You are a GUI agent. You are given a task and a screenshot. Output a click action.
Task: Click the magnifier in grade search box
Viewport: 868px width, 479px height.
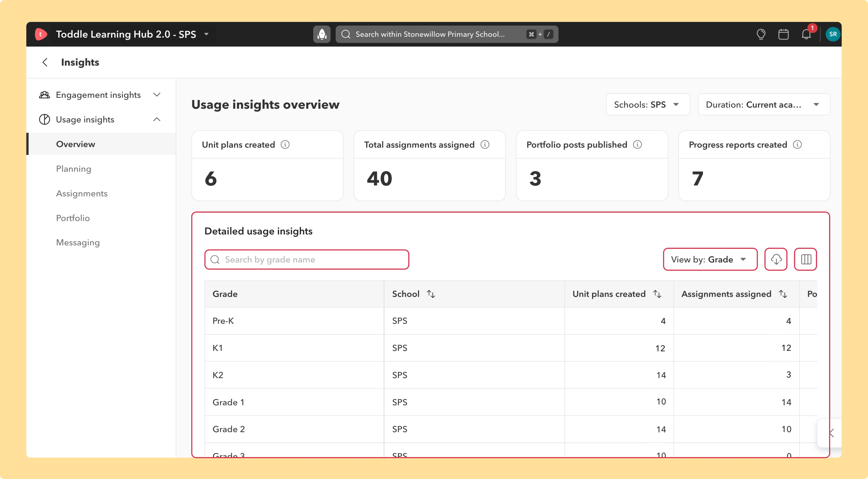tap(215, 260)
